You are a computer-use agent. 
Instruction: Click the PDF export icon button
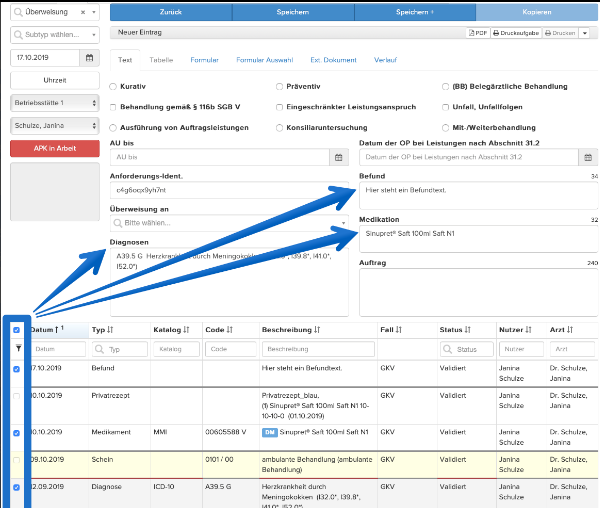click(478, 33)
